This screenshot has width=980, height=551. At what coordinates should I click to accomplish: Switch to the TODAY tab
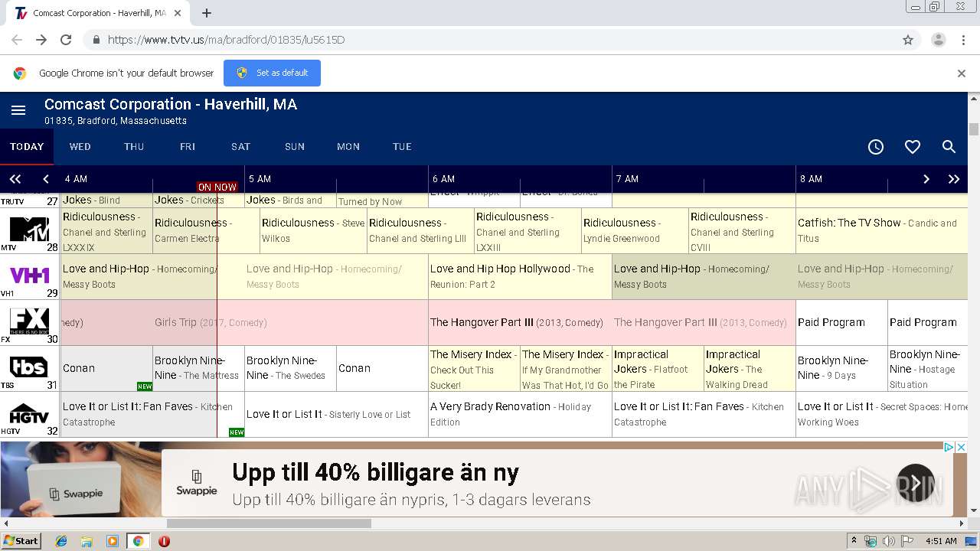[x=27, y=147]
